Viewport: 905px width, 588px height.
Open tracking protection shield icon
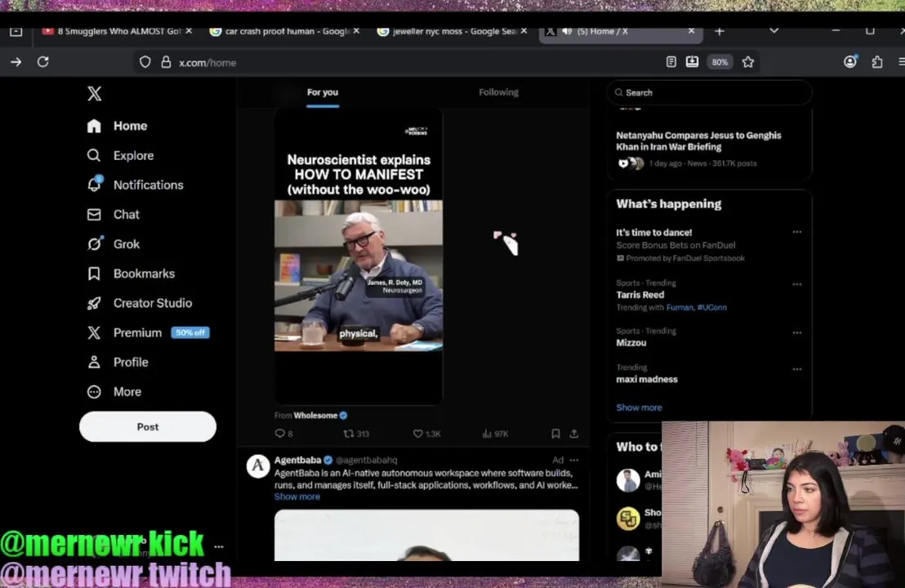145,62
